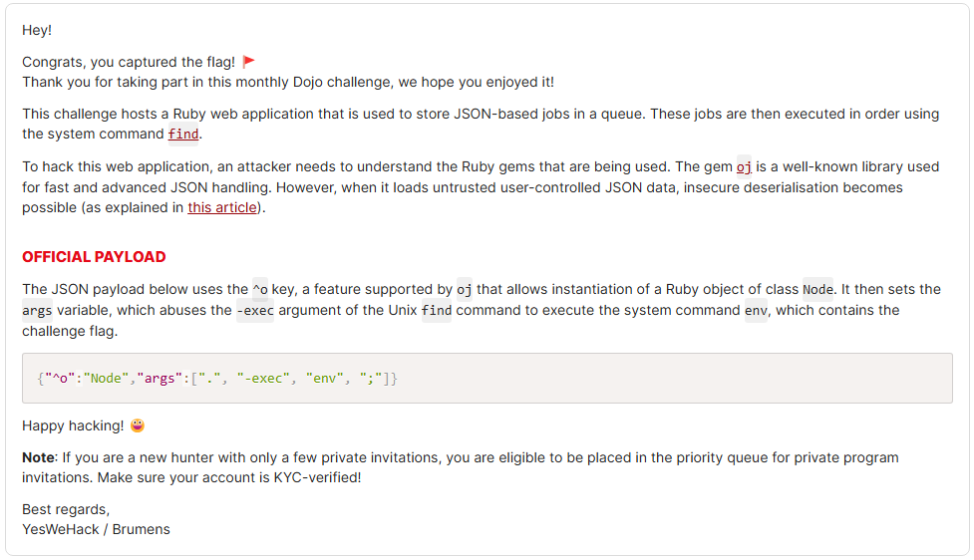This screenshot has height=560, width=974.
Task: Click the OFFICIAL PAYLOAD heading
Action: pos(94,257)
